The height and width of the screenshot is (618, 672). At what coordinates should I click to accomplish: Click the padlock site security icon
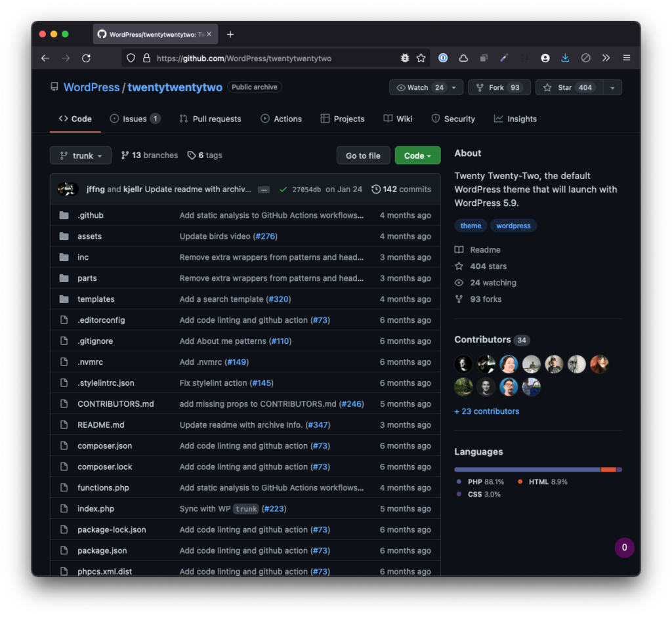pos(146,58)
